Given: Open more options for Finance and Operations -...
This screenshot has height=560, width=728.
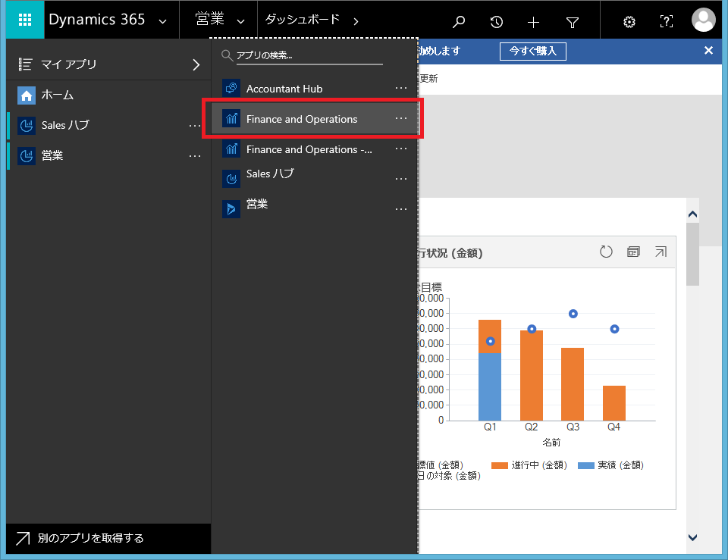Looking at the screenshot, I should pyautogui.click(x=401, y=149).
